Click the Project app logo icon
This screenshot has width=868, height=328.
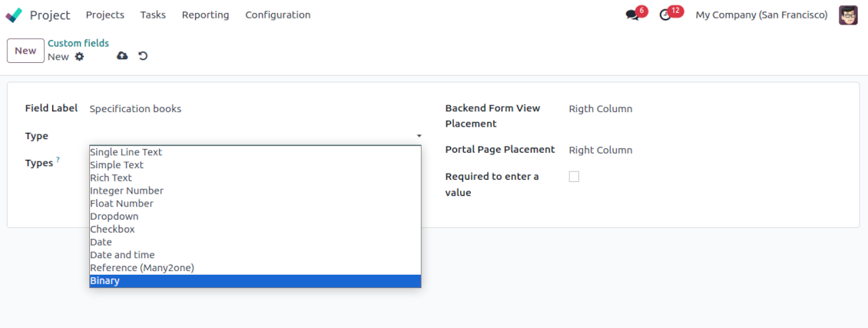click(x=14, y=15)
